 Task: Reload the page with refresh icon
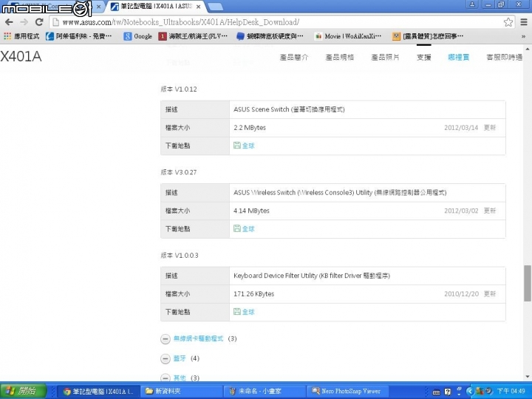pos(39,22)
